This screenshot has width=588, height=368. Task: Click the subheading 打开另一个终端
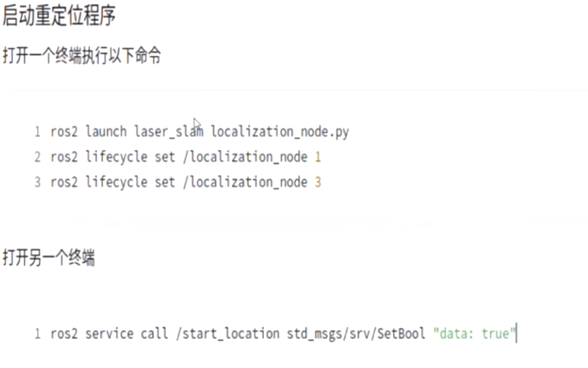point(49,257)
